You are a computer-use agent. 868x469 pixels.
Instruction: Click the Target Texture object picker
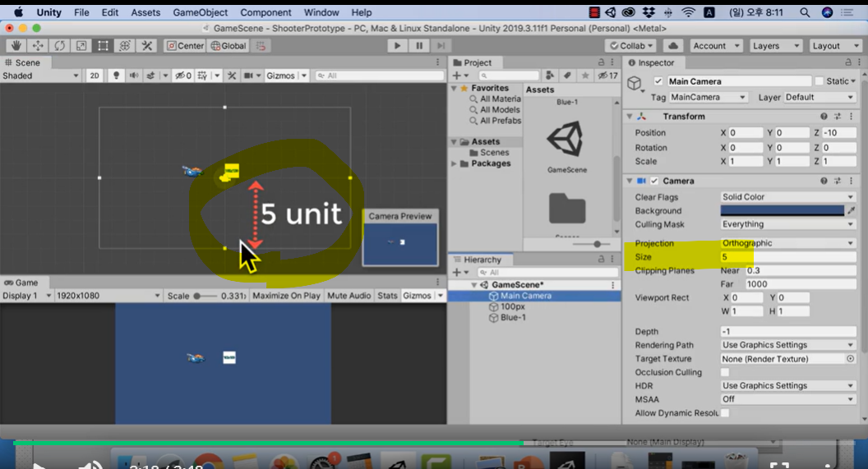point(850,358)
